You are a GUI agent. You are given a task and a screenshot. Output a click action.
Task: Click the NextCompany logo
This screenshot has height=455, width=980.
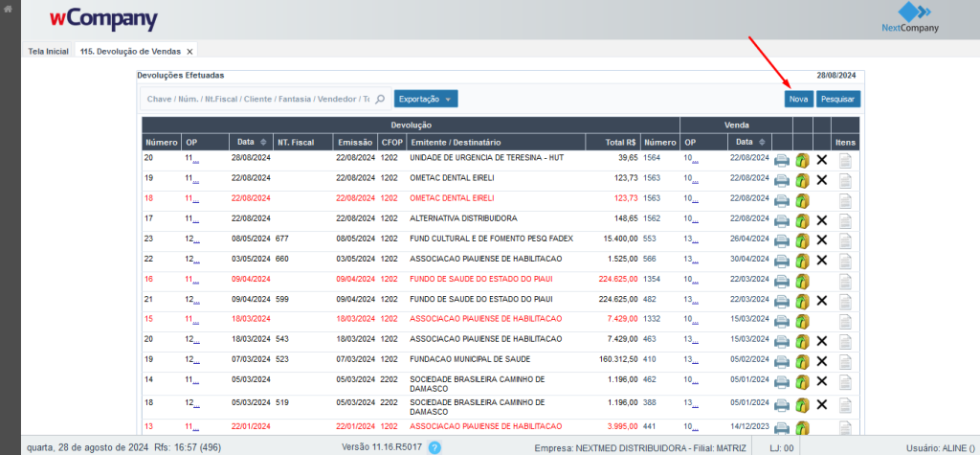pyautogui.click(x=909, y=17)
